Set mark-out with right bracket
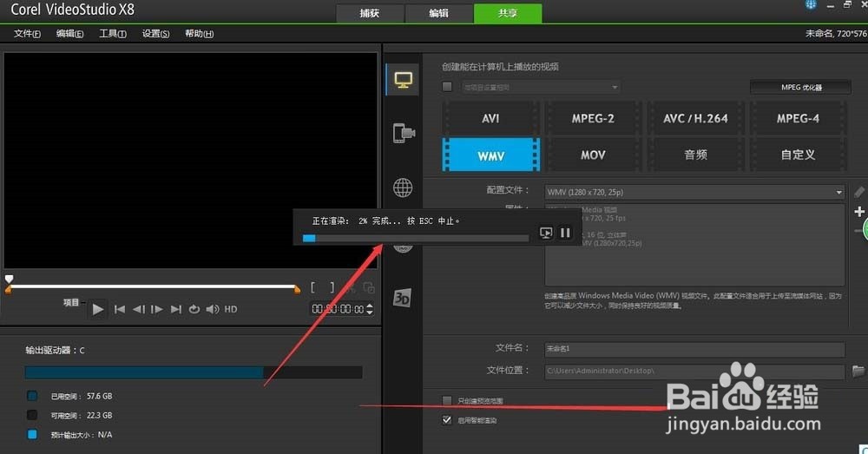 332,286
